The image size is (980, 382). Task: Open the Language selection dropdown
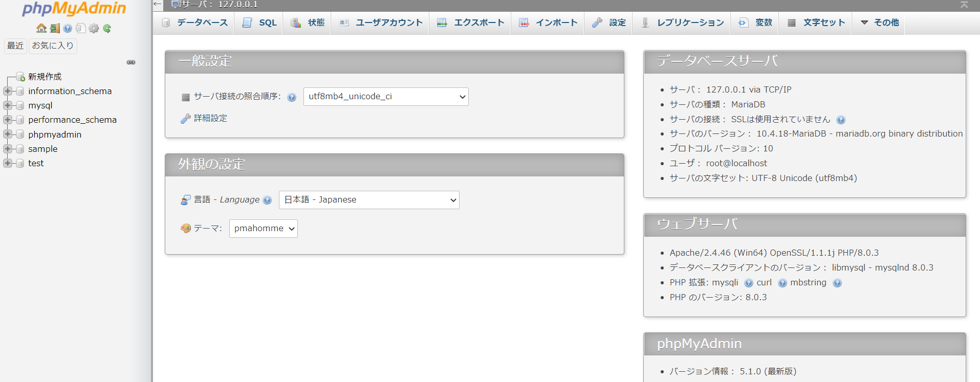369,200
